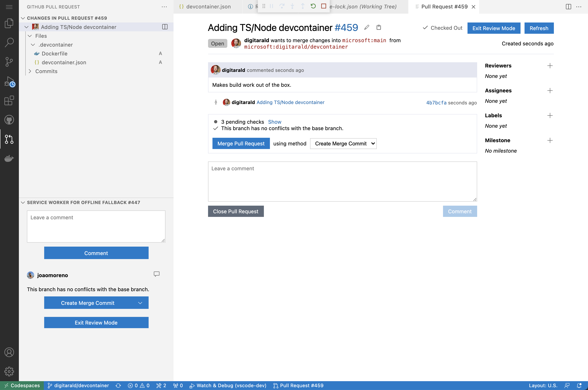
Task: Restart debugging from debug toolbar
Action: 313,6
